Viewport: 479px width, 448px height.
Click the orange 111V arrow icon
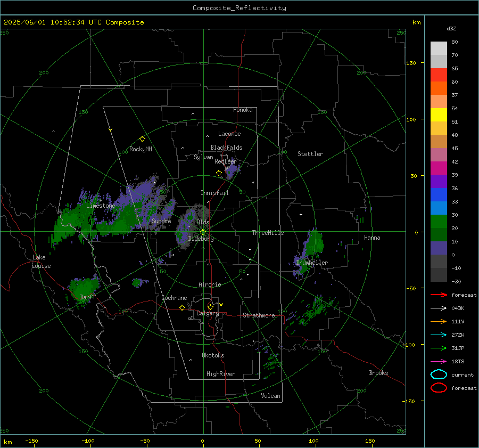(439, 321)
